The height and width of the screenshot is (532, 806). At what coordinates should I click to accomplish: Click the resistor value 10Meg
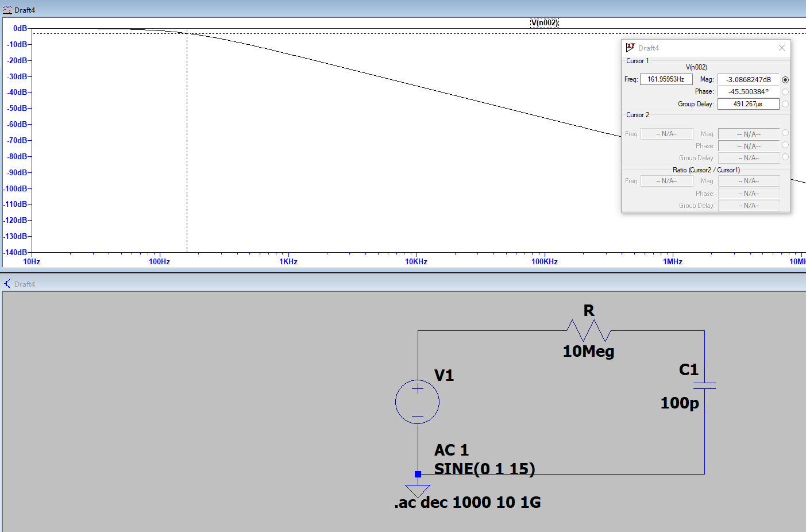588,352
